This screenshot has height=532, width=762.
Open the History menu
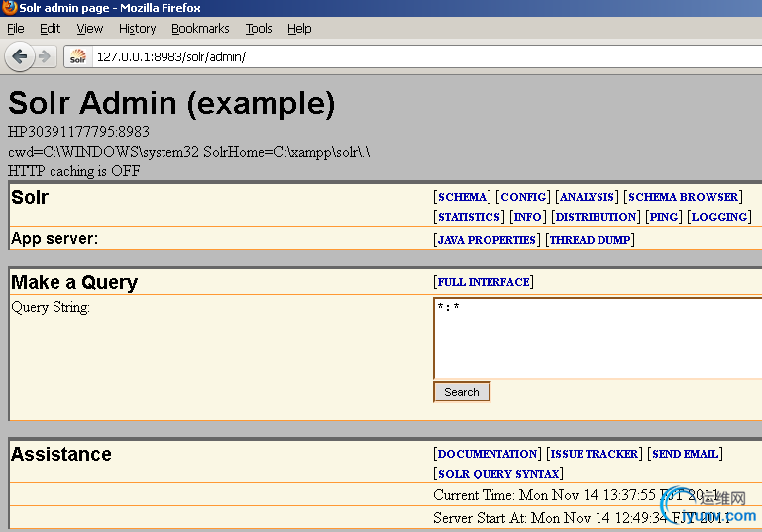click(138, 29)
